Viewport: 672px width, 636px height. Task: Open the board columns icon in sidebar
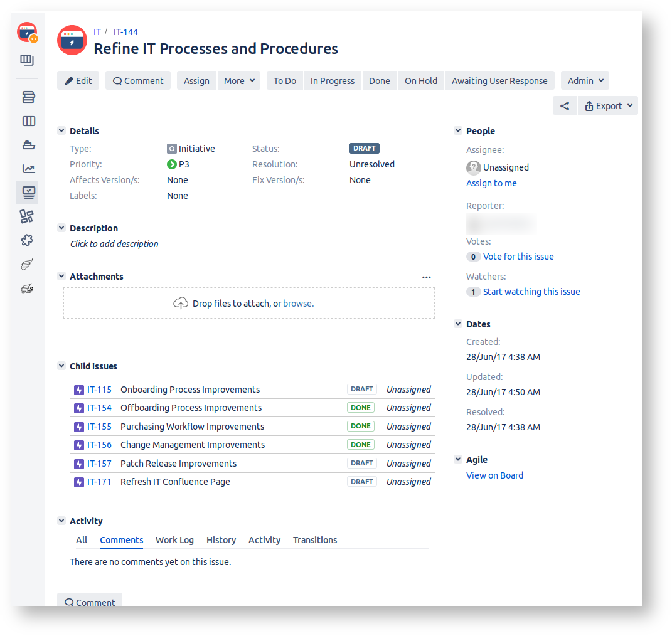pyautogui.click(x=28, y=121)
